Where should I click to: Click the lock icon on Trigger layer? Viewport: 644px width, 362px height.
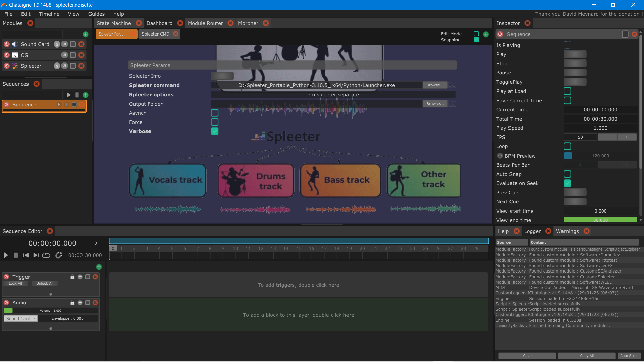72,277
